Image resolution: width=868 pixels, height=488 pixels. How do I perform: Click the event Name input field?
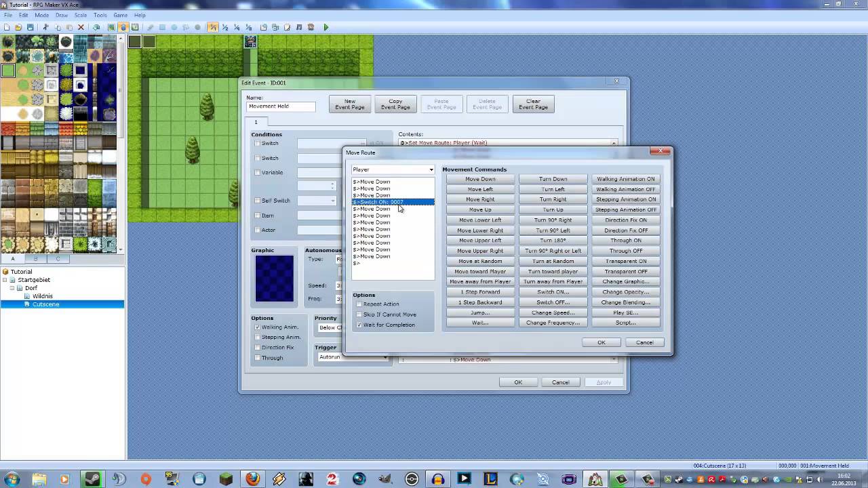click(281, 106)
